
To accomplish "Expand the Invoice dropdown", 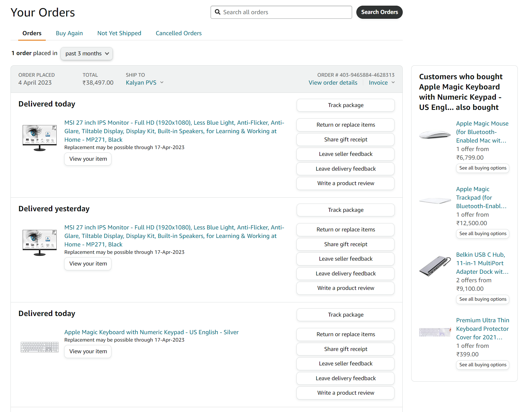I will tap(382, 83).
